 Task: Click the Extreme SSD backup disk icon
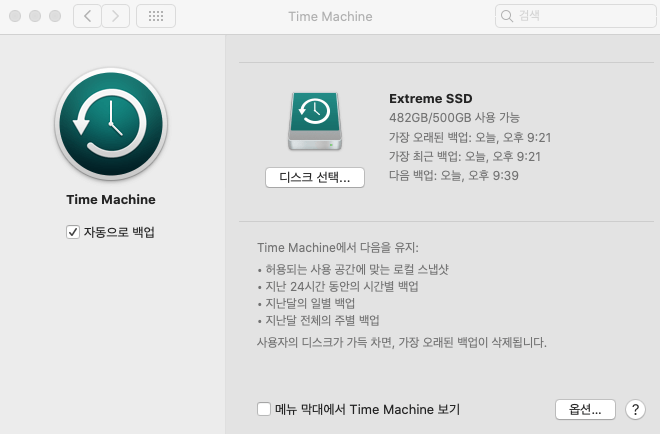click(315, 121)
